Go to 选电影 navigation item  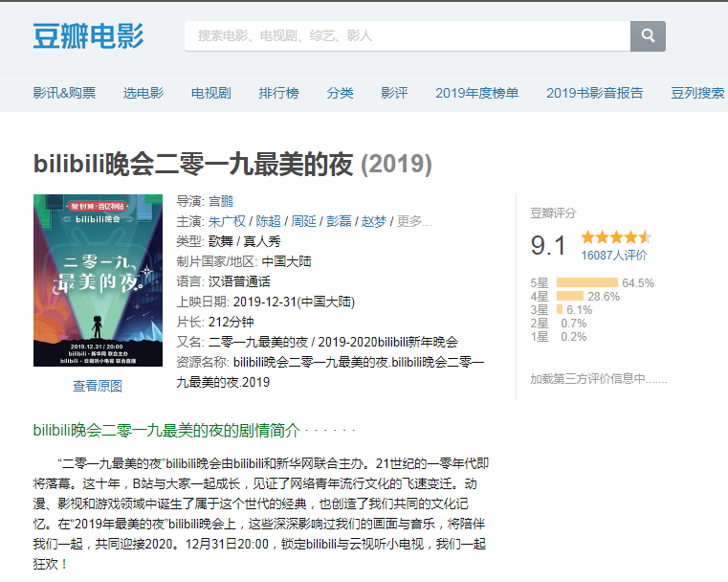tap(143, 93)
